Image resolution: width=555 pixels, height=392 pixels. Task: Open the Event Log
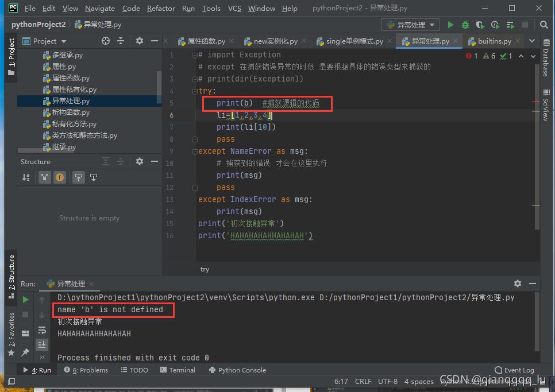(515, 370)
